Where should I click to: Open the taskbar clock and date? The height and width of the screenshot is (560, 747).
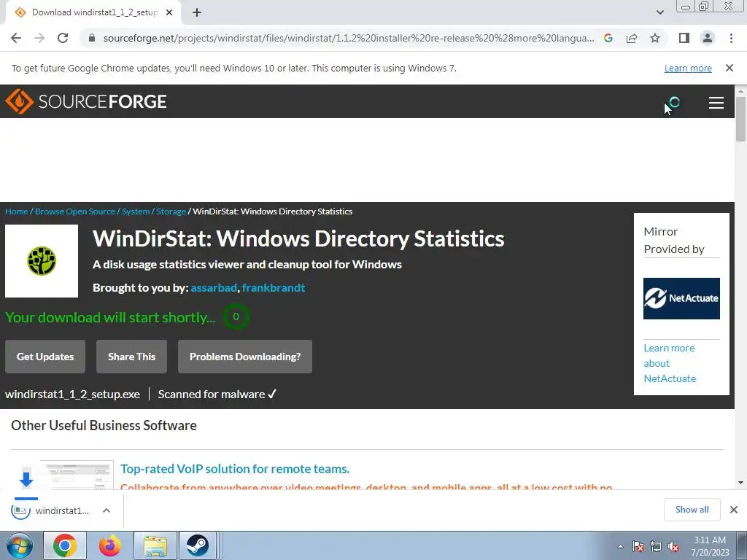tap(710, 546)
